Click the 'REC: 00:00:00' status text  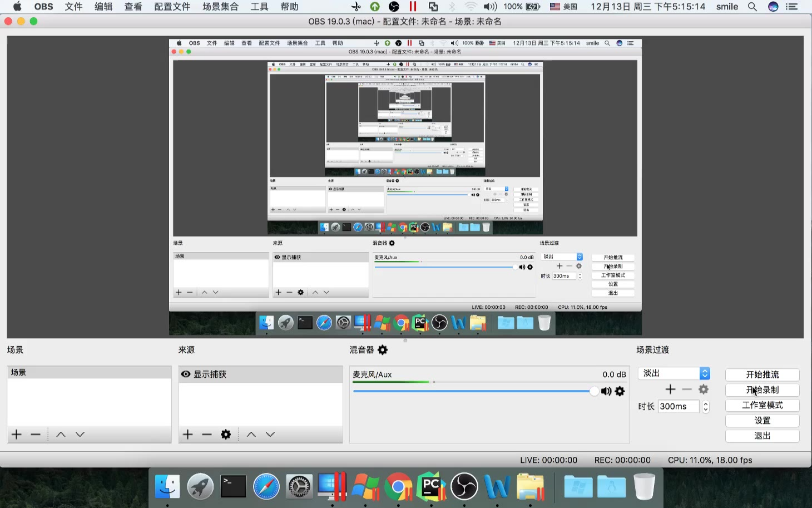coord(622,460)
